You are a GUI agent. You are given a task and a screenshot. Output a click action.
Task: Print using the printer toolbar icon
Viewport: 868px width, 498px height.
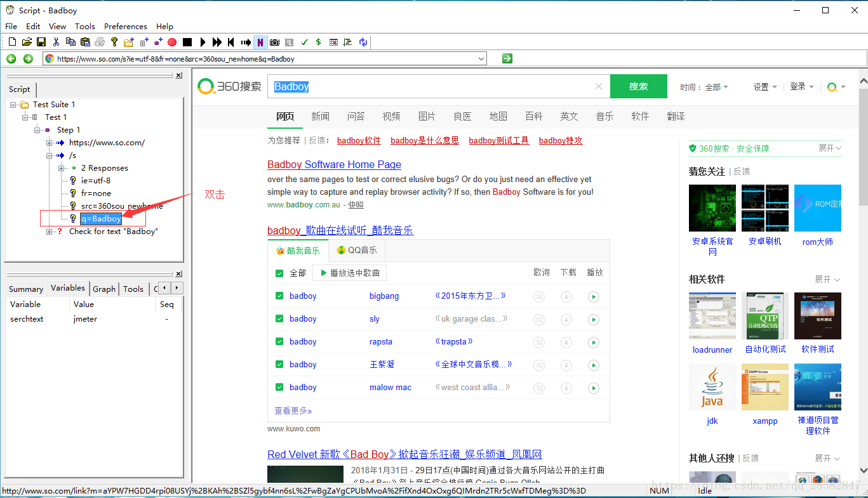(x=100, y=42)
